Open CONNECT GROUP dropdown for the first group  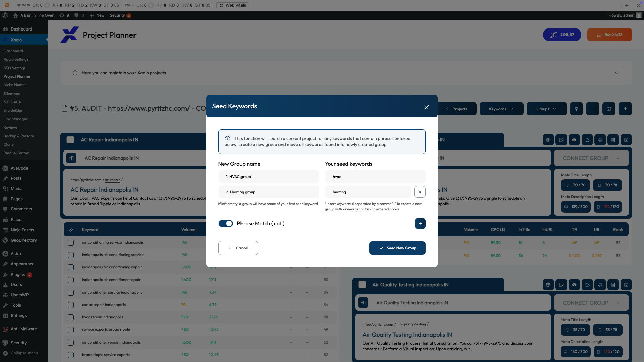coord(591,158)
